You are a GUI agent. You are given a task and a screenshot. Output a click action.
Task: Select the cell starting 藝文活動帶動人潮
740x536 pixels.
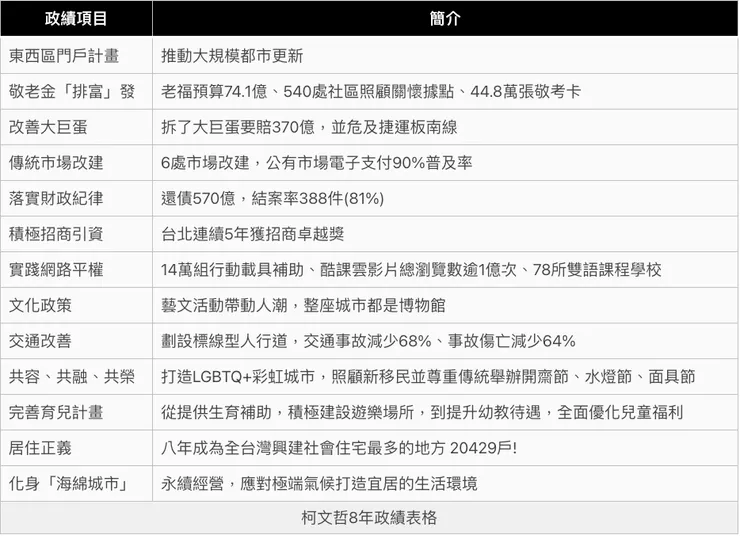445,305
